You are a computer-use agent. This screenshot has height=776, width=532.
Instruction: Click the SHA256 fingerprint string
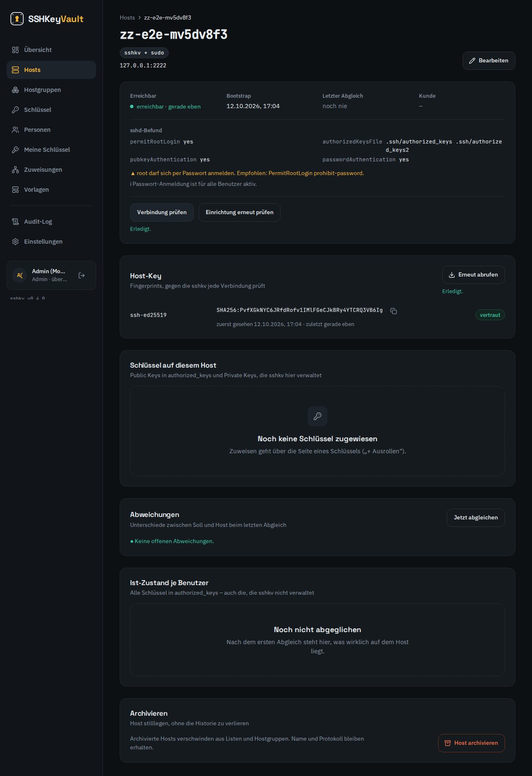300,310
